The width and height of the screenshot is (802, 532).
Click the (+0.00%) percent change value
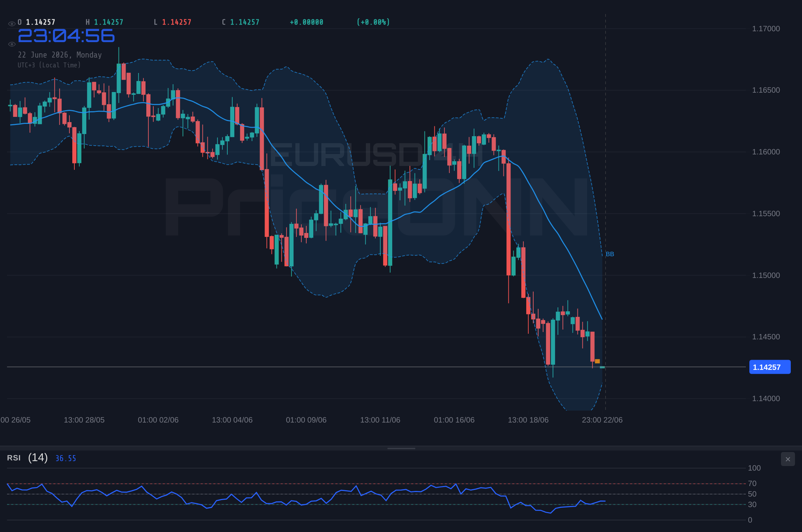pos(373,22)
